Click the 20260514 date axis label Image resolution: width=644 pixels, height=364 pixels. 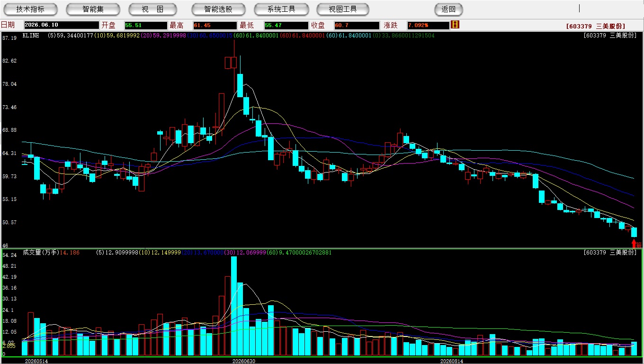coord(36,361)
